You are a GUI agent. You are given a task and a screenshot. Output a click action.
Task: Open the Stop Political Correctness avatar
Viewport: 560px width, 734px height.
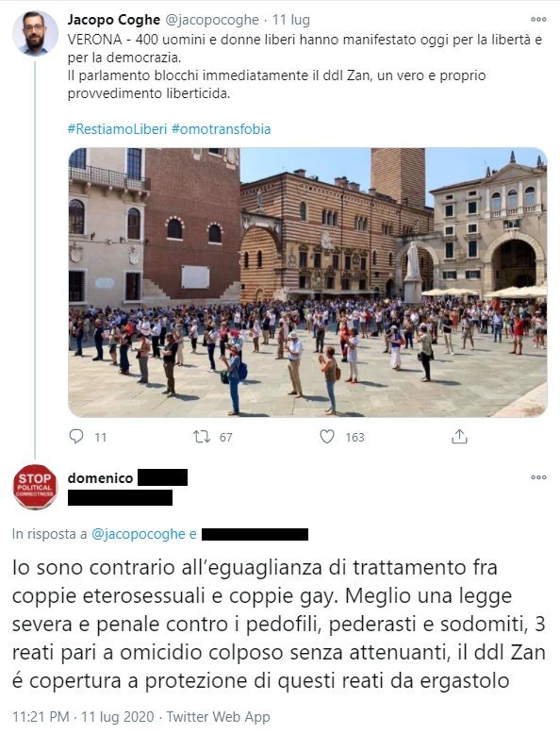(35, 487)
